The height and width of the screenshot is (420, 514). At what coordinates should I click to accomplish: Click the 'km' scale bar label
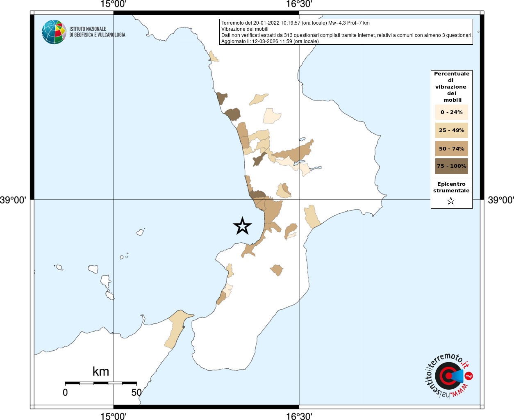click(101, 372)
